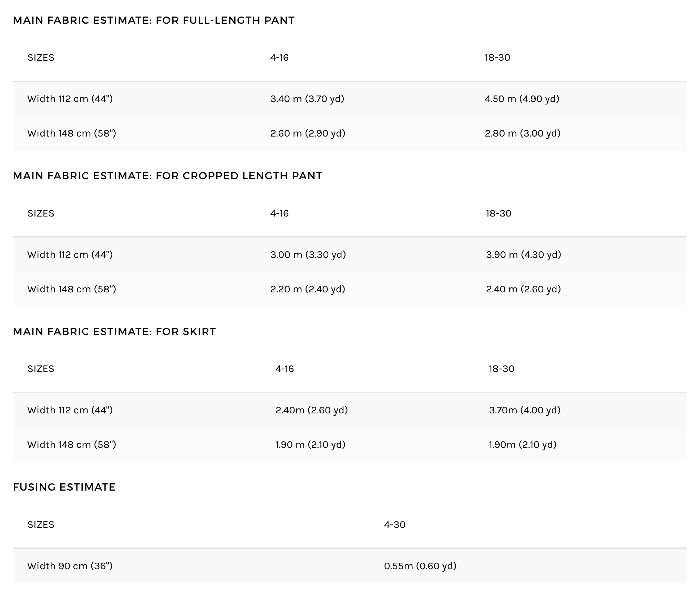Select the 4-30 sizes header
This screenshot has height=593, width=700.
[395, 525]
